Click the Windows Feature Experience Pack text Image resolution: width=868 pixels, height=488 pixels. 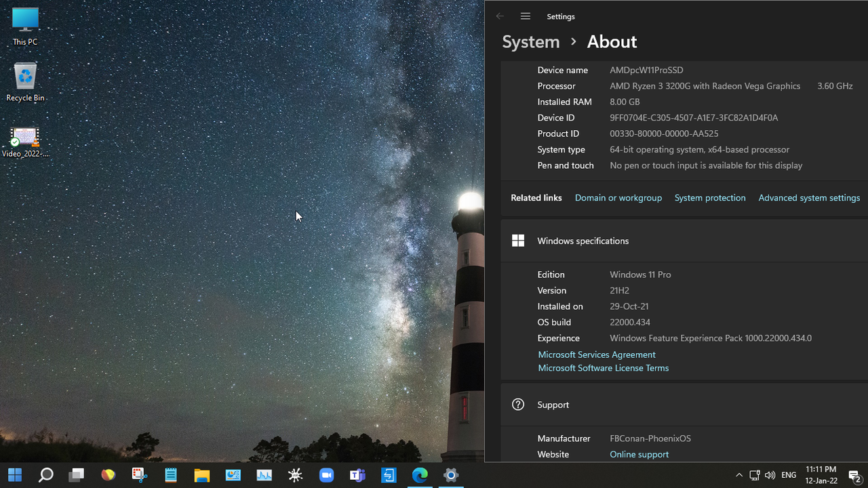(711, 338)
